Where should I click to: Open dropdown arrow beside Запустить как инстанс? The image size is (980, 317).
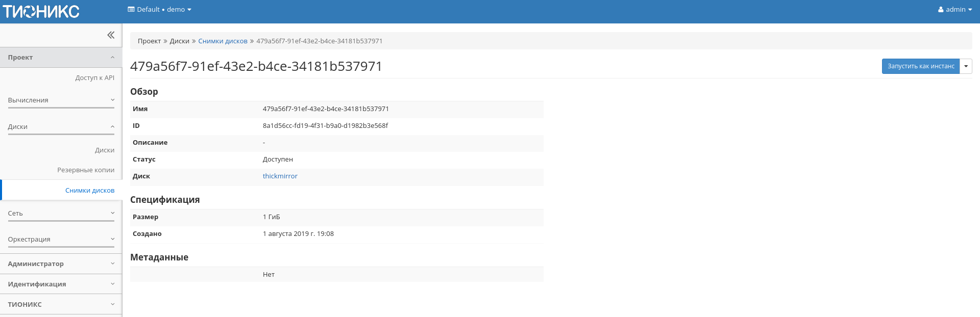966,66
